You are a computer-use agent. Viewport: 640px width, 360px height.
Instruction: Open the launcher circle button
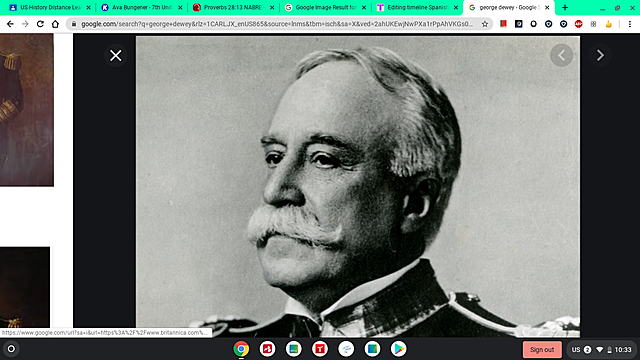click(11, 349)
